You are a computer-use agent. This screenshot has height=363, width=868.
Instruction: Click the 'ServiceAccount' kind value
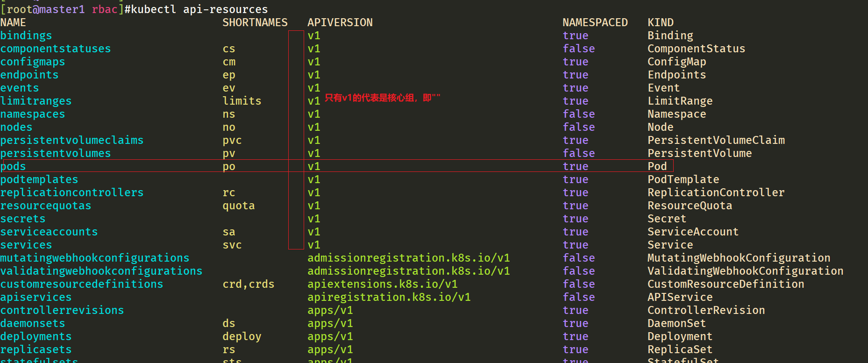click(693, 232)
